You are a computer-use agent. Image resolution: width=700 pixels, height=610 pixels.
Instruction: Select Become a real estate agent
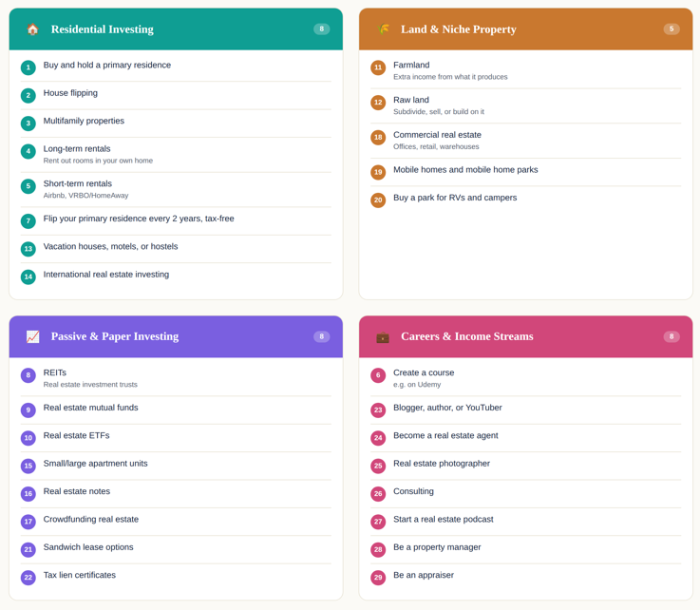coord(526,438)
